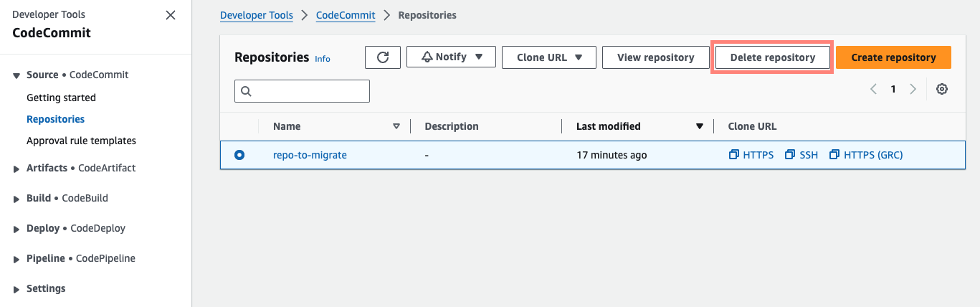Open Approval rule templates in sidebar
980x307 pixels.
tap(81, 141)
